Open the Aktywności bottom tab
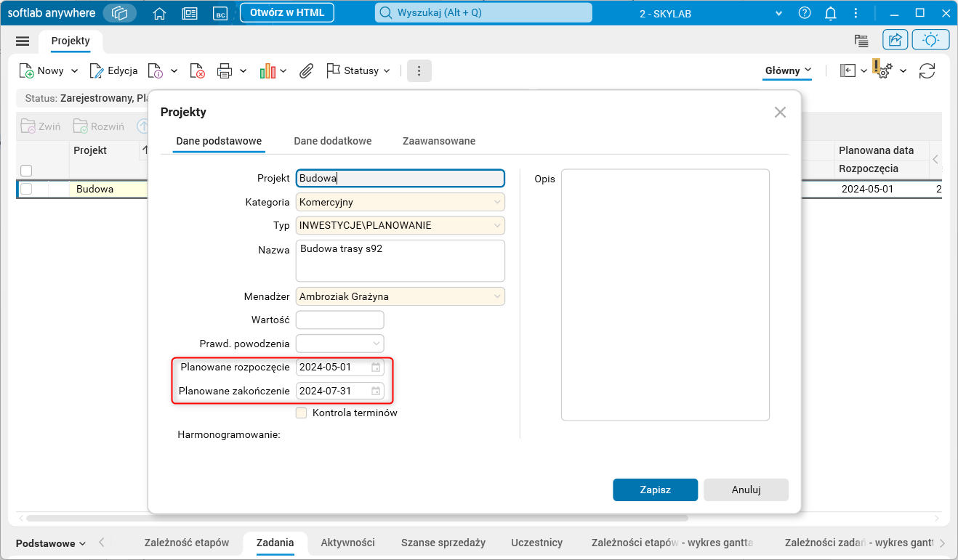 [348, 543]
